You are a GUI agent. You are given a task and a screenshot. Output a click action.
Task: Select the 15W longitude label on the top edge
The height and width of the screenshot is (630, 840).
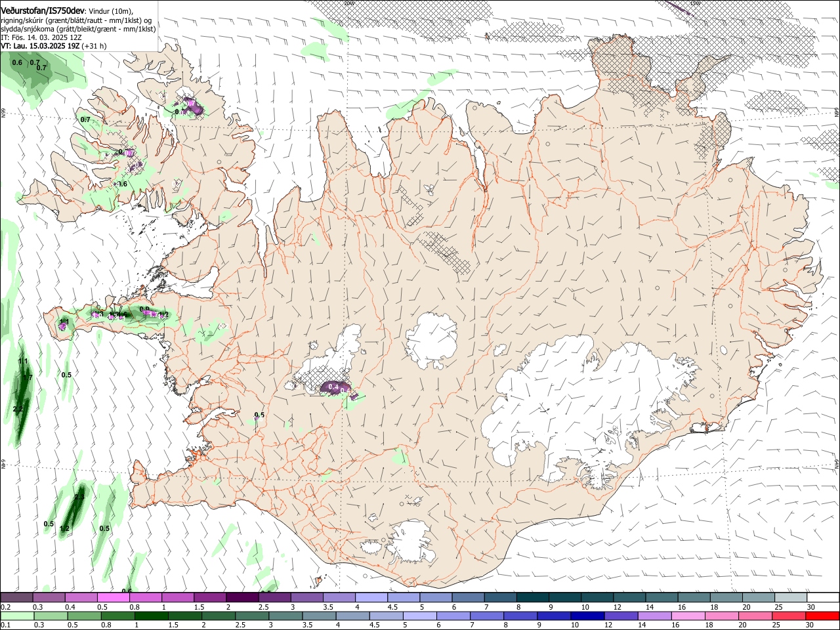tap(696, 3)
